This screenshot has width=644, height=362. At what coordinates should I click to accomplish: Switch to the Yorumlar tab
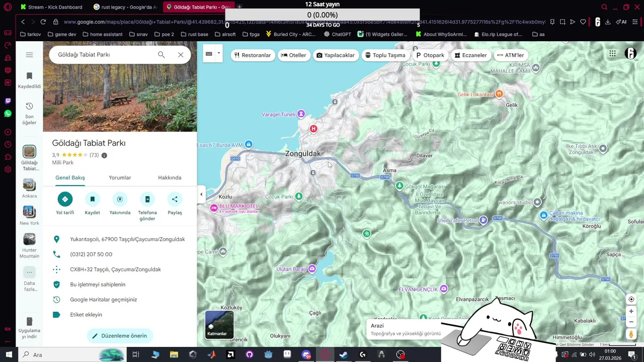tap(120, 177)
